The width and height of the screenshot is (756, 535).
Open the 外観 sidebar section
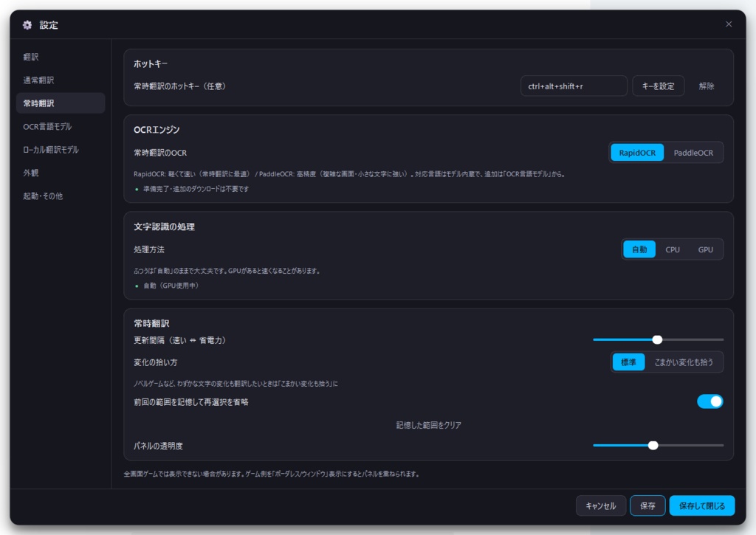pos(31,173)
